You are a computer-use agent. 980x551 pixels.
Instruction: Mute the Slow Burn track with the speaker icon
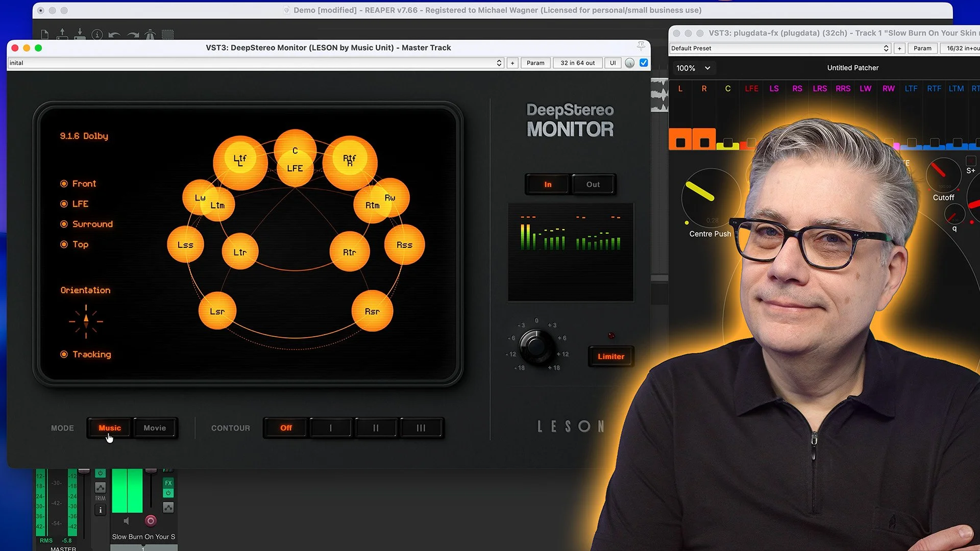[126, 521]
